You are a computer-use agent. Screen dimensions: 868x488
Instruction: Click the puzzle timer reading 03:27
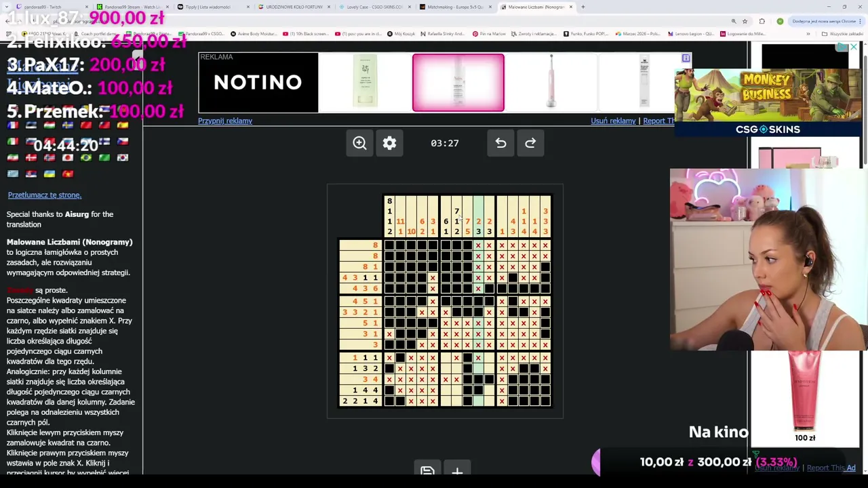point(445,143)
